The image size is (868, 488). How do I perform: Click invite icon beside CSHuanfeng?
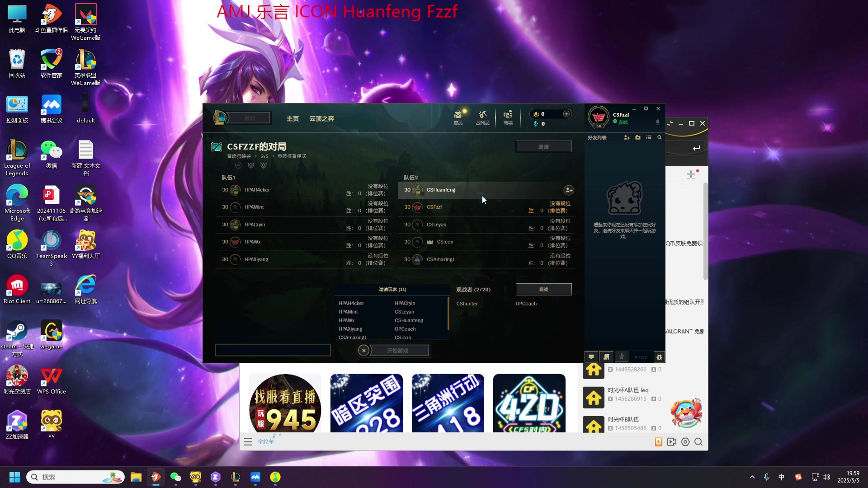coord(569,190)
